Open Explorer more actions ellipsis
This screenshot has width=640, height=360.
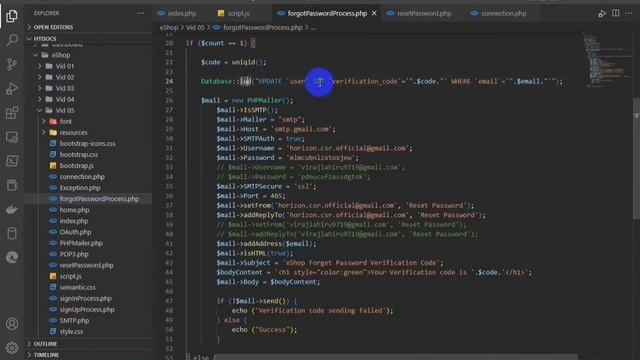[140, 13]
